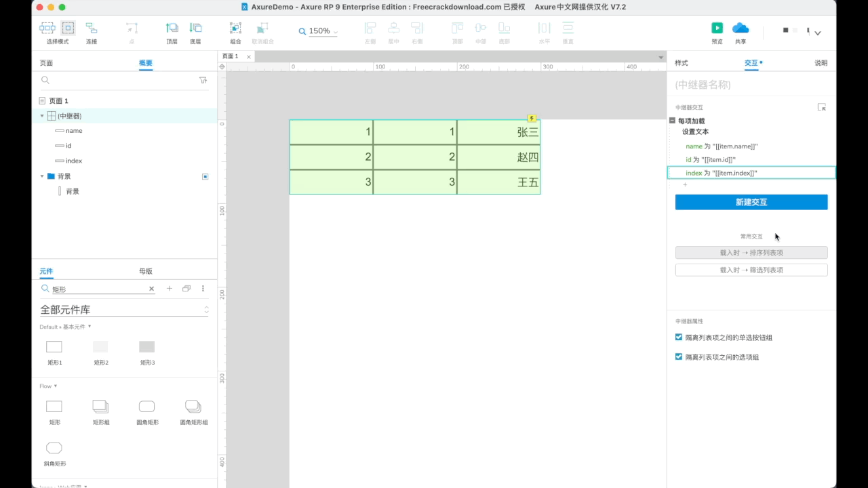Clear the 矩形 search text
Screen dimensions: 868x488
[152, 289]
